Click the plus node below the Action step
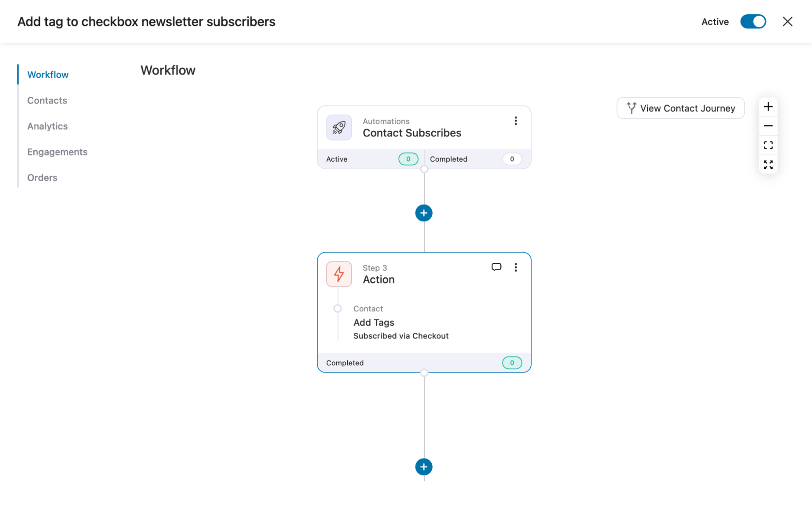 pos(424,467)
